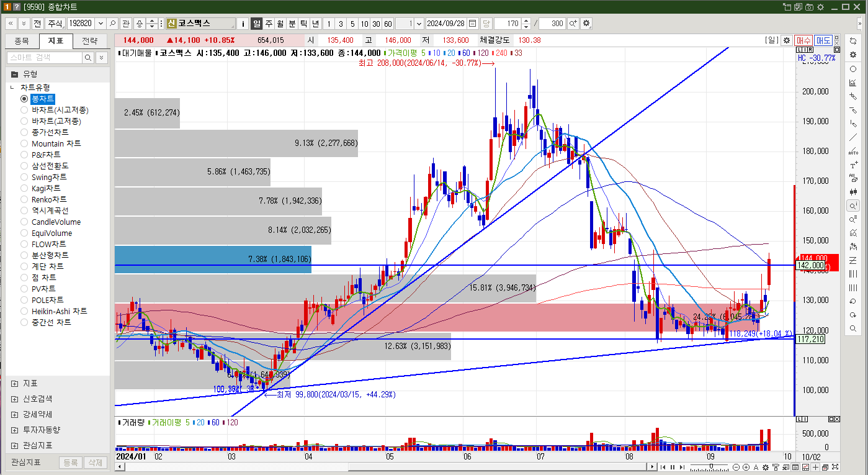
Task: Click the gear icon next to 매수 button
Action: tap(787, 40)
